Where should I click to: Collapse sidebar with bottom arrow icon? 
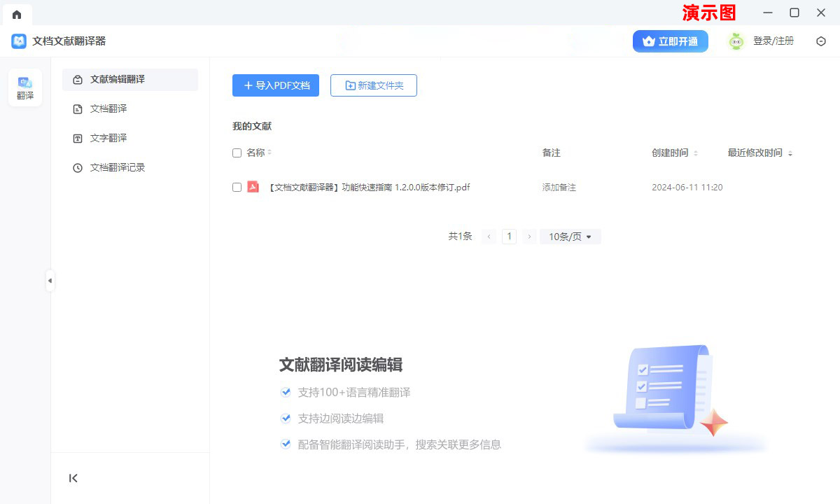tap(73, 478)
